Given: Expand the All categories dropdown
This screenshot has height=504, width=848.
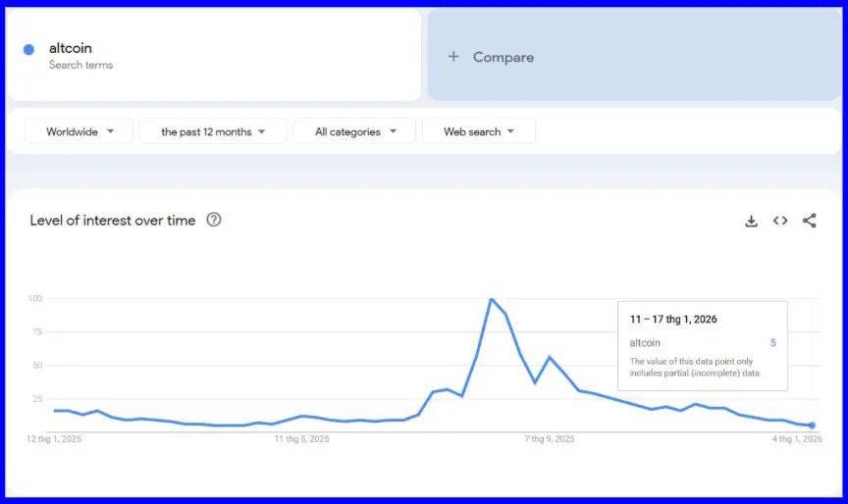Looking at the screenshot, I should coord(354,131).
